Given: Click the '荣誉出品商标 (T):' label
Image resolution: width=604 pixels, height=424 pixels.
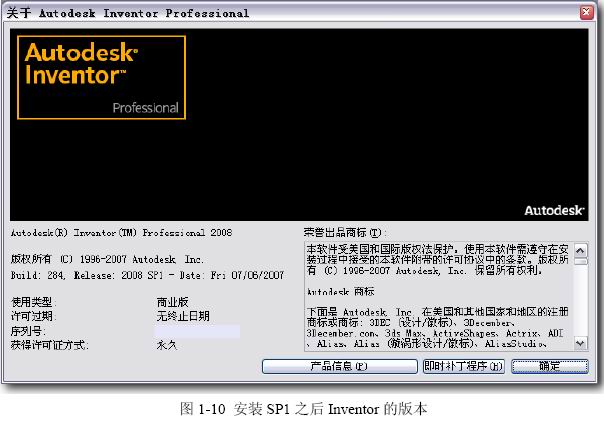Looking at the screenshot, I should pos(345,232).
